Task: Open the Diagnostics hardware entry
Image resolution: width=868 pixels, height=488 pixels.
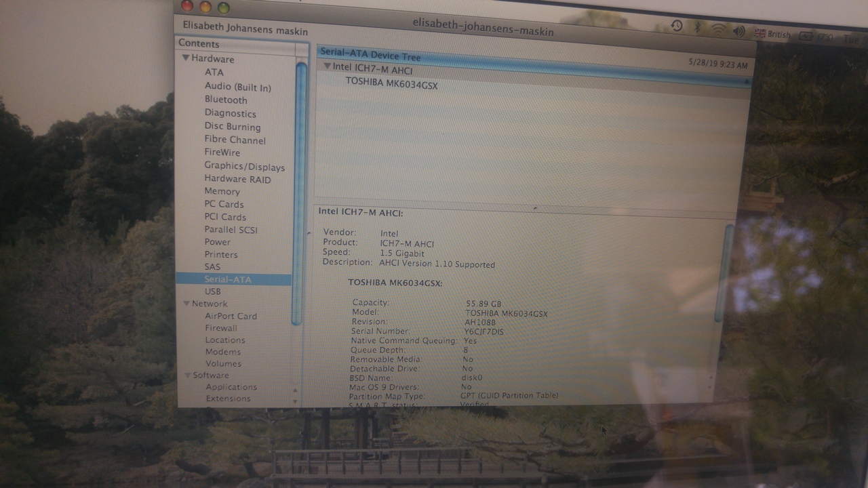Action: (230, 113)
